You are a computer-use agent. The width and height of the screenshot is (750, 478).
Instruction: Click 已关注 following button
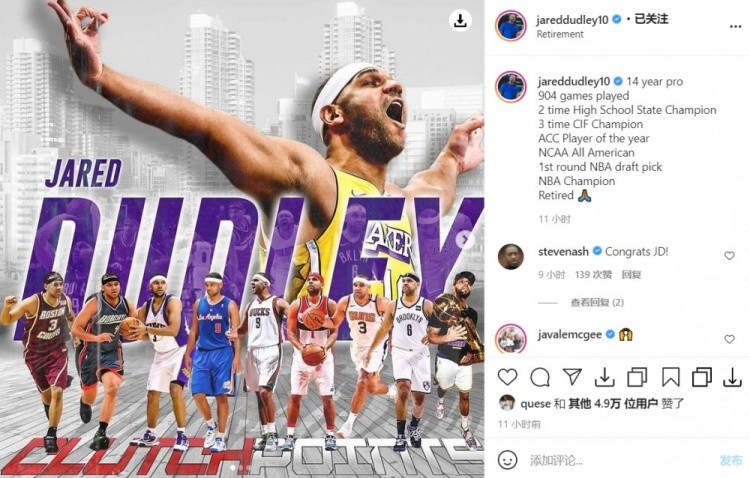point(651,19)
